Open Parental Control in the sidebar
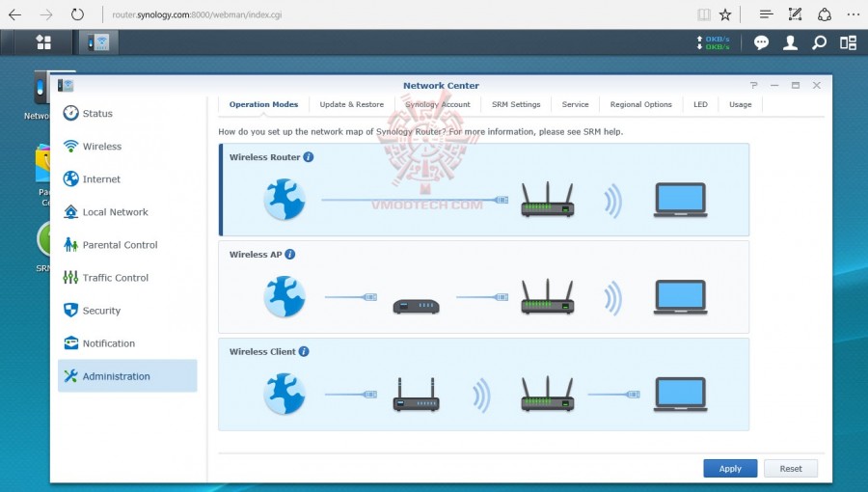This screenshot has width=868, height=492. click(127, 245)
